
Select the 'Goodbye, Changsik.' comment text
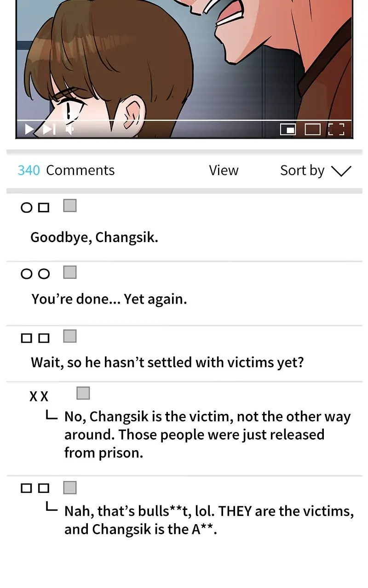(x=94, y=237)
